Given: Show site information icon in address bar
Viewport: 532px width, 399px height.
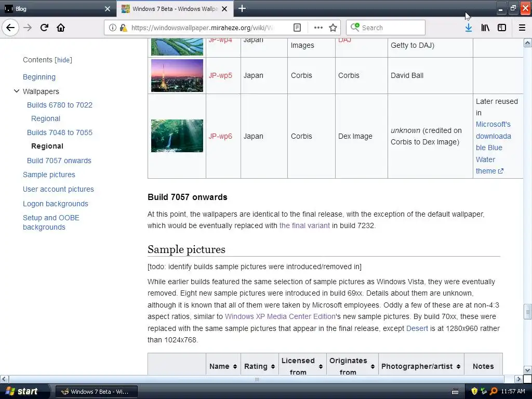Looking at the screenshot, I should click(112, 28).
